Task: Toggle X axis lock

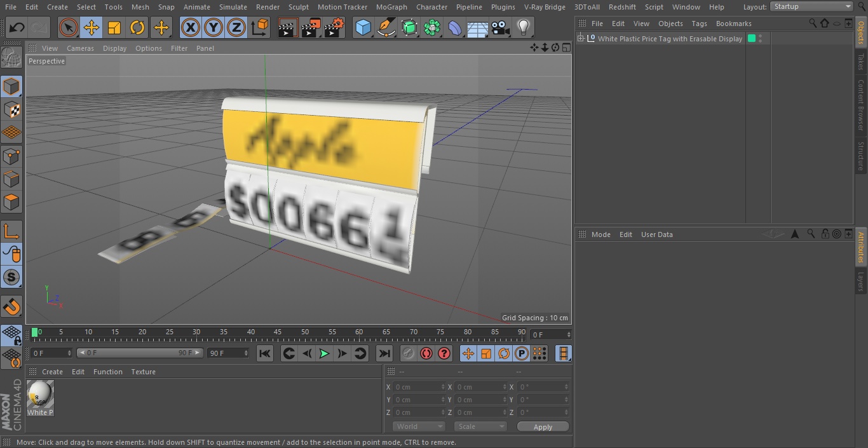Action: 191,27
